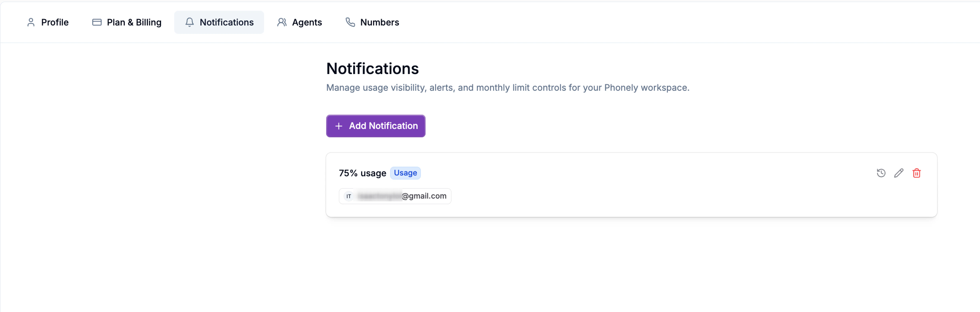
Task: Click the people icon next to Agents
Action: click(282, 22)
